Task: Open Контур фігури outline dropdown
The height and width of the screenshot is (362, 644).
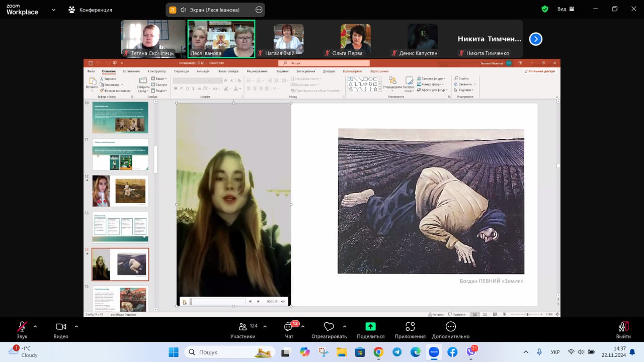Action: coord(432,84)
